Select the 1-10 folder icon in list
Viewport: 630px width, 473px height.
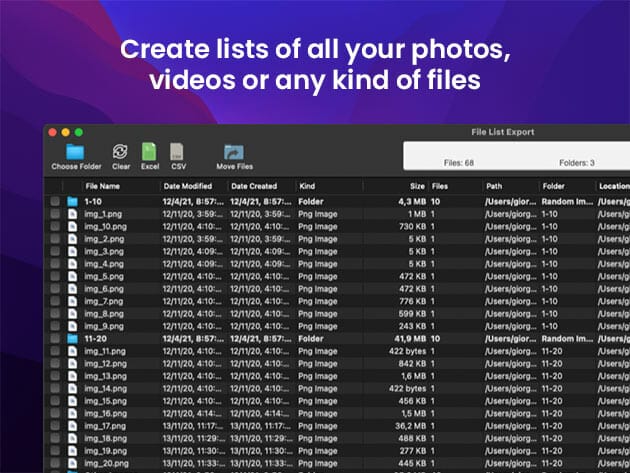72,201
